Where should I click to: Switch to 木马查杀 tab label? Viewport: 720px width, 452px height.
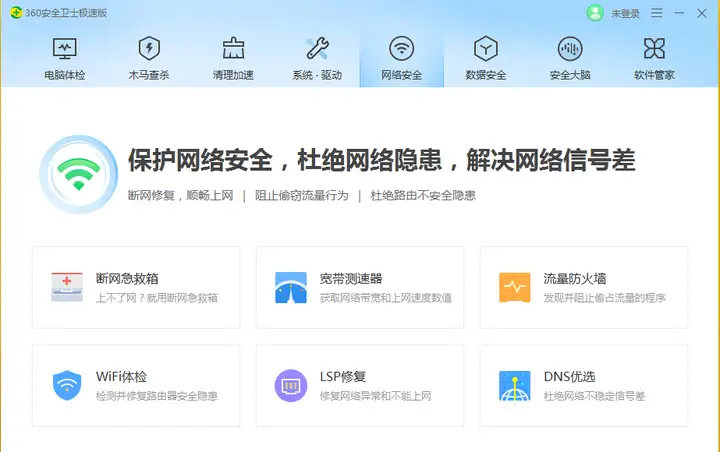[149, 75]
